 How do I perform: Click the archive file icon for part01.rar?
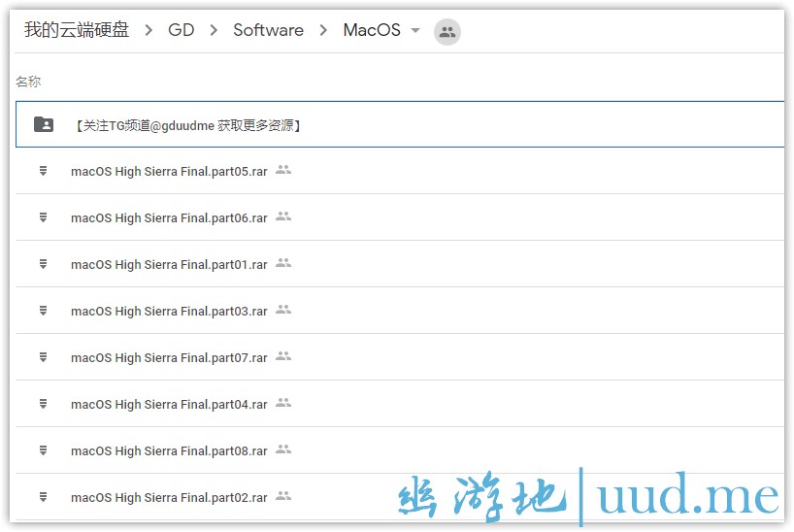click(x=44, y=264)
